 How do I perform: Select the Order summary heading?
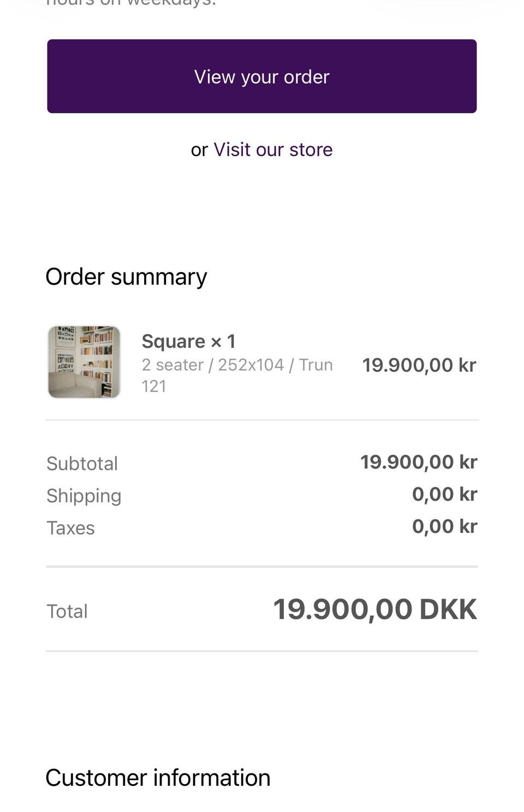(x=126, y=277)
